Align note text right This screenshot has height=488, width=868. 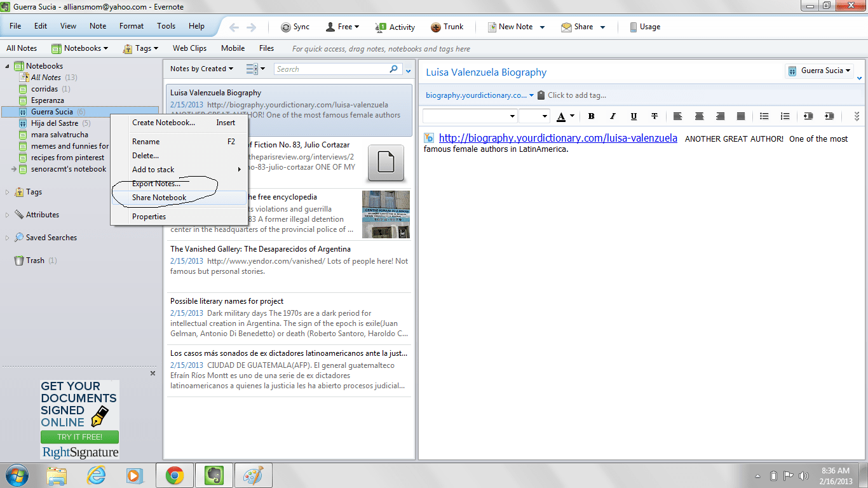(720, 116)
